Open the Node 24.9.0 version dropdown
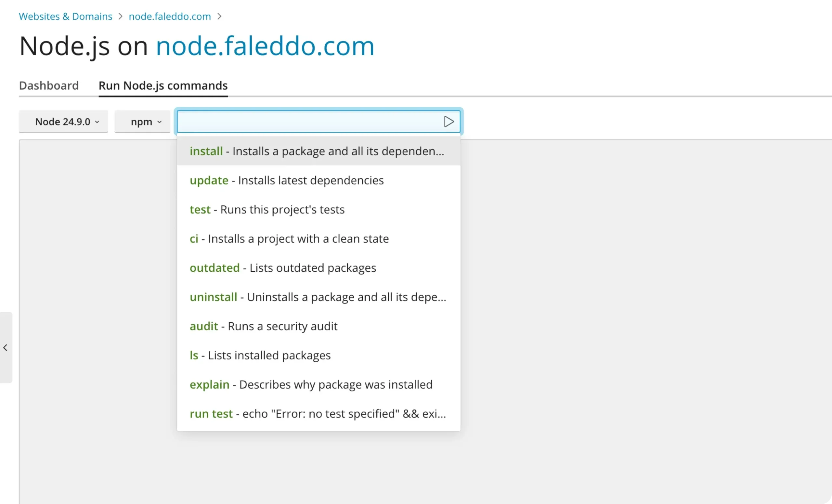832x504 pixels. click(63, 122)
